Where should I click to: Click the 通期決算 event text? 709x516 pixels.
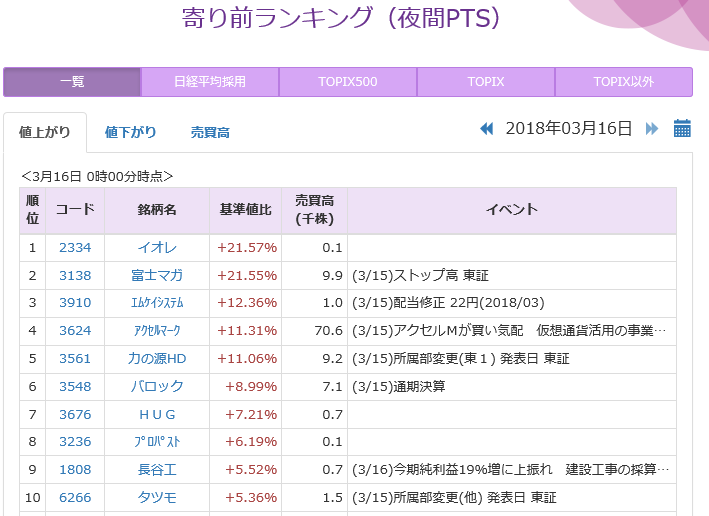pos(398,387)
